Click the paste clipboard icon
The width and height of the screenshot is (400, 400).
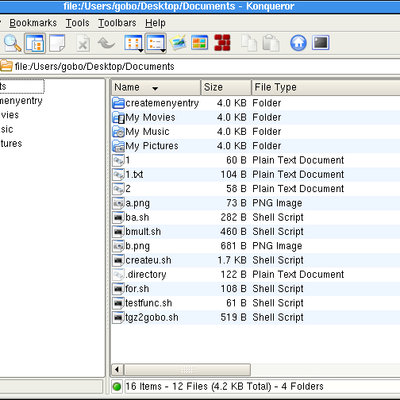tap(271, 43)
